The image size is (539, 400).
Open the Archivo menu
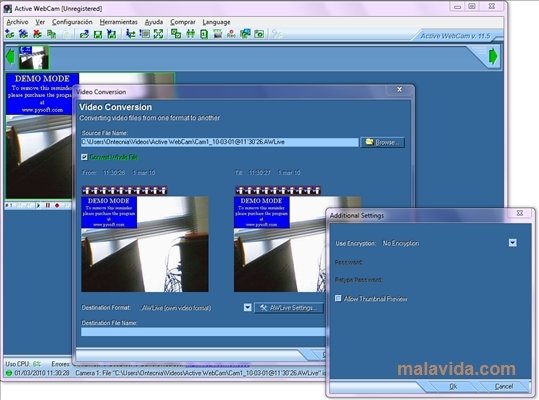click(18, 22)
